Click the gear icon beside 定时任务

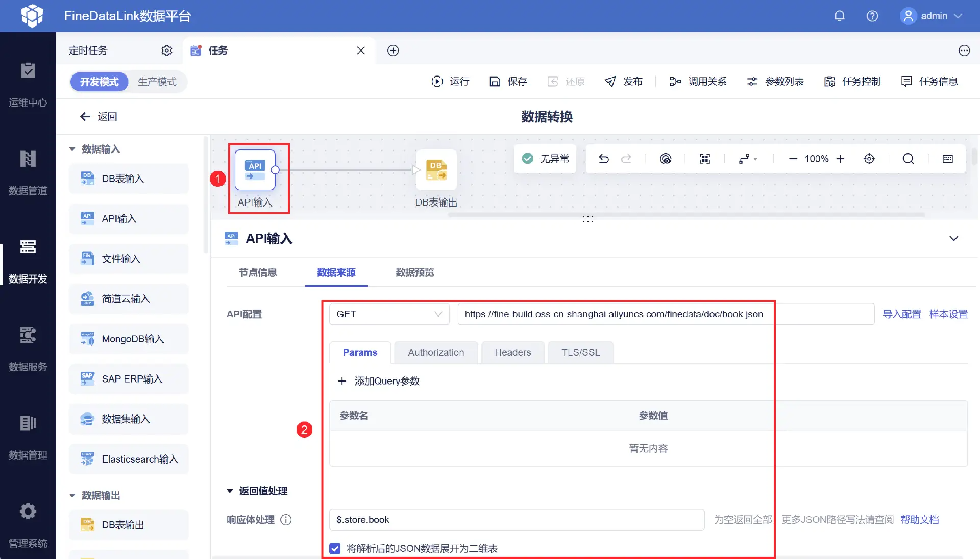click(x=167, y=50)
